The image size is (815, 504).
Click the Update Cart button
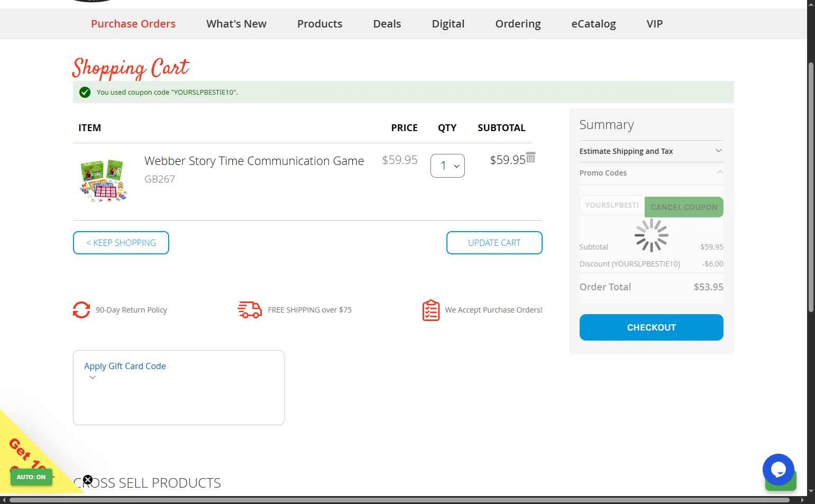point(495,243)
